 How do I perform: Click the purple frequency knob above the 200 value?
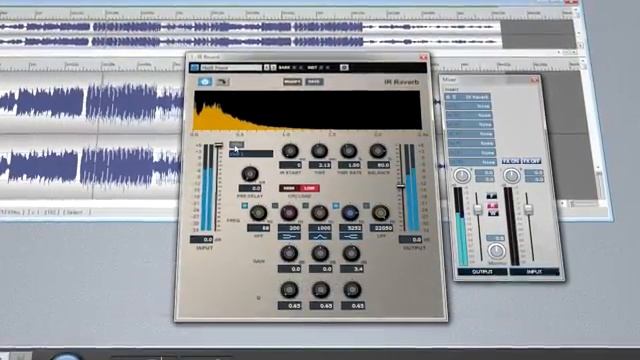[289, 213]
